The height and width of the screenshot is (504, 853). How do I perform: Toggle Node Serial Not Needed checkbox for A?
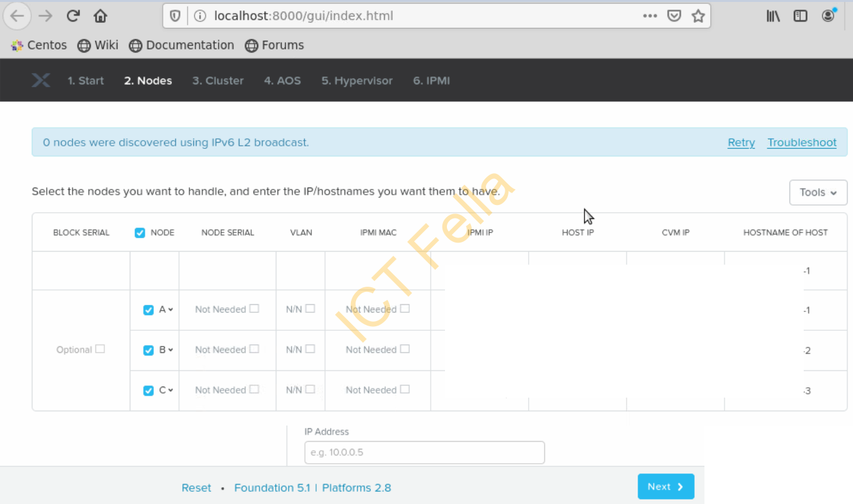(254, 309)
